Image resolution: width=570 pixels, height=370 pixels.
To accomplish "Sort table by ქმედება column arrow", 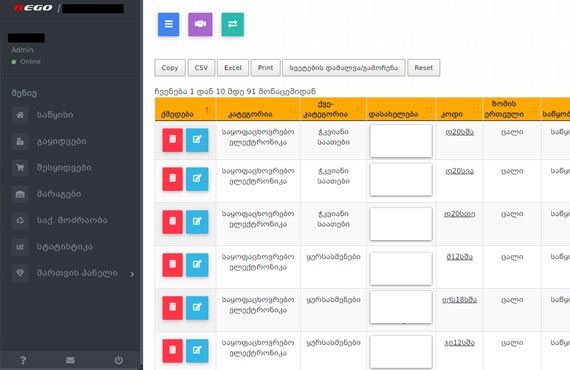I will [x=207, y=110].
